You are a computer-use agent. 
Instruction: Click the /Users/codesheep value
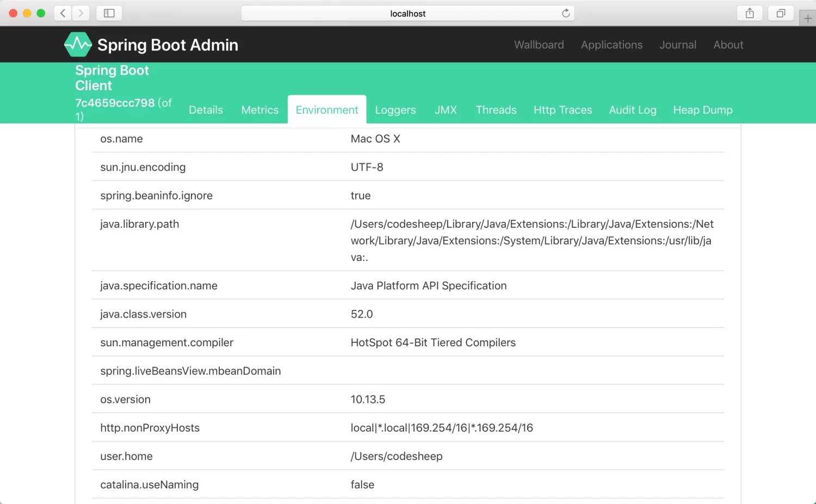397,456
